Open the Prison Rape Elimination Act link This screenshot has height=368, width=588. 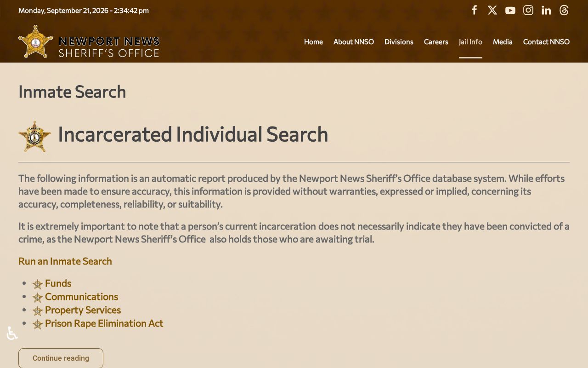pos(104,323)
